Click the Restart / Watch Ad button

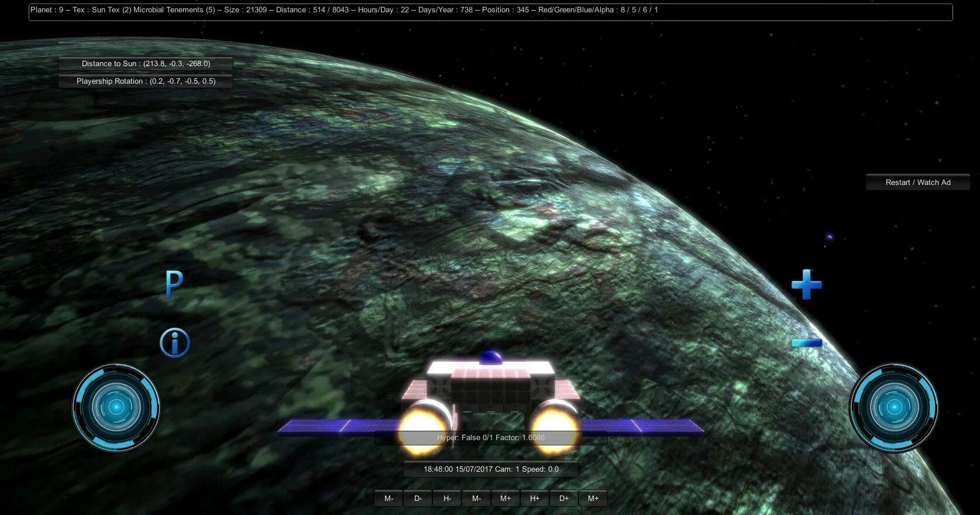pyautogui.click(x=918, y=183)
